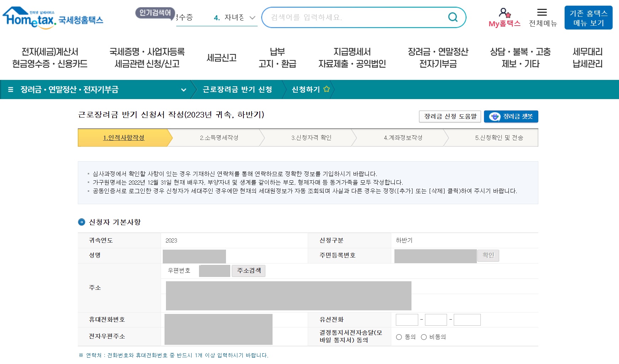Open the 전체메뉴 hamburger icon
Screen dimensions: 619x364
click(x=542, y=12)
